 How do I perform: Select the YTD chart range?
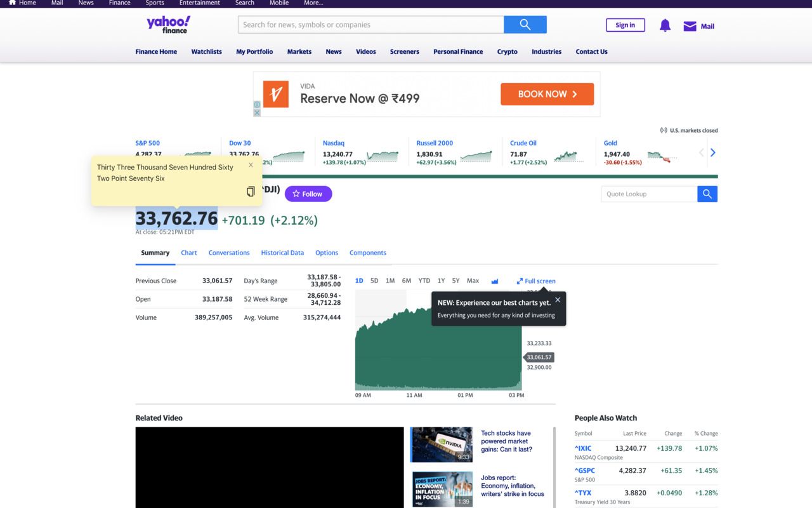point(424,281)
